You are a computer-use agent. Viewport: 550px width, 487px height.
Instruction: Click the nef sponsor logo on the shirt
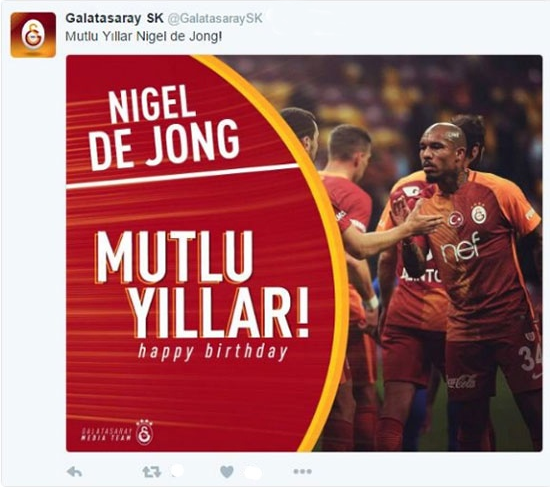click(461, 248)
